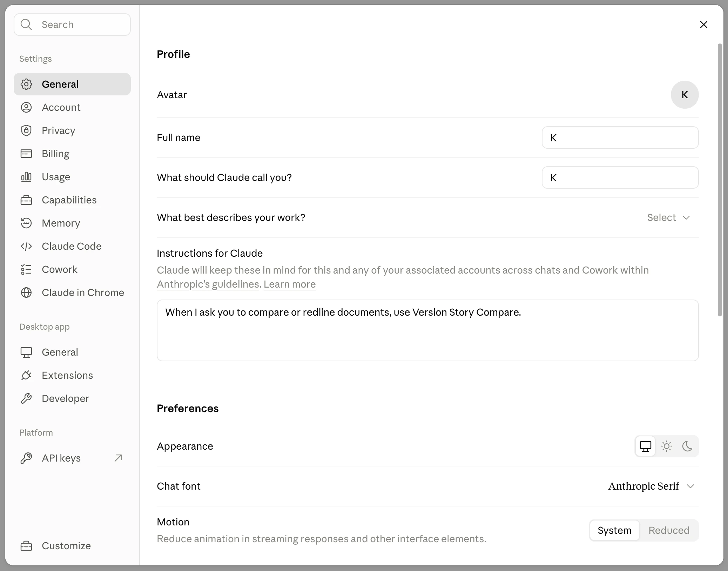Click the Instructions for Claude text area
728x571 pixels.
click(x=427, y=330)
